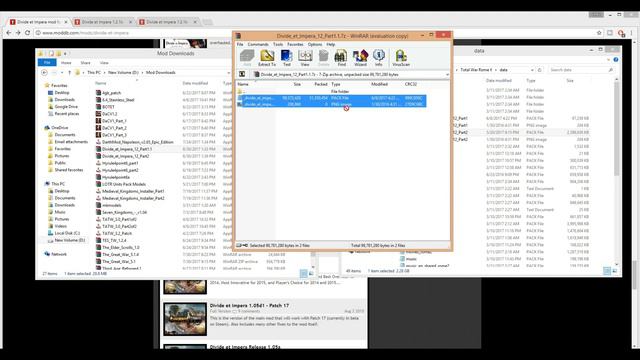Click the Delete icon in WinRAR toolbar

[323, 58]
